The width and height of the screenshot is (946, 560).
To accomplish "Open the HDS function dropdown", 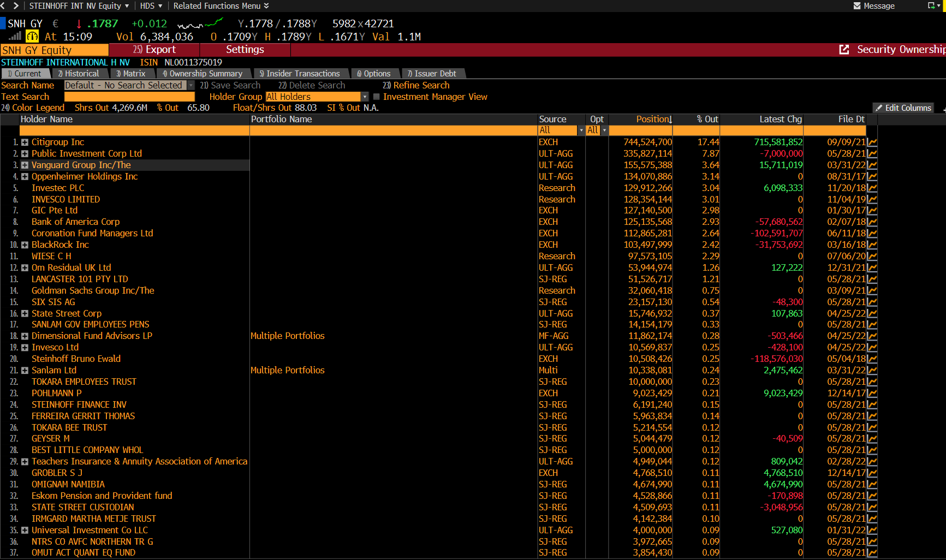I will [x=151, y=5].
